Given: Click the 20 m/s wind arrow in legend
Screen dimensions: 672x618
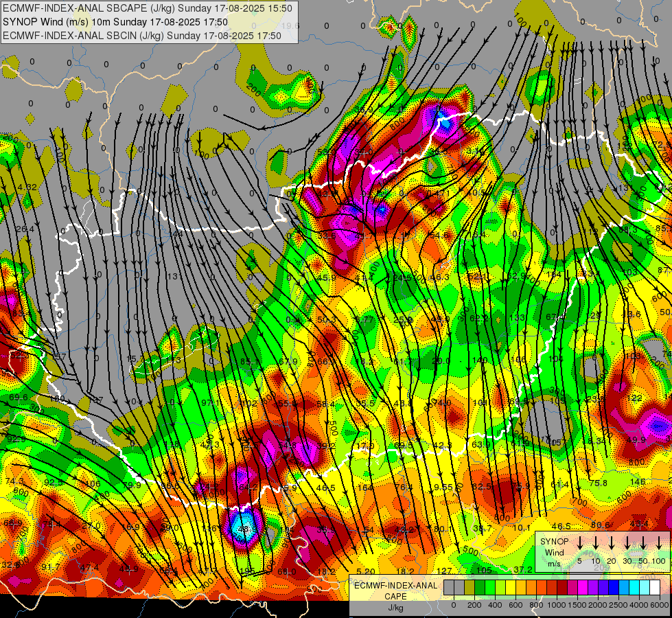Looking at the screenshot, I should [x=612, y=543].
